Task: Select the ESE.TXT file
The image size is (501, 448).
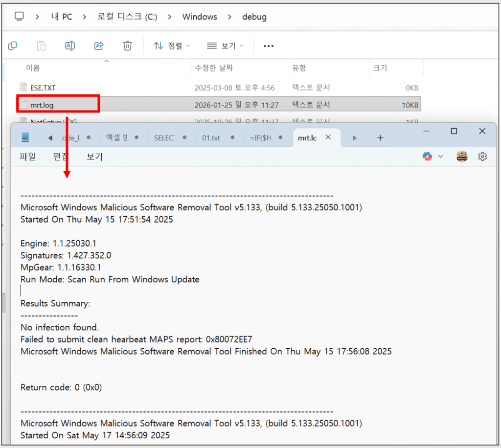Action: pos(43,88)
